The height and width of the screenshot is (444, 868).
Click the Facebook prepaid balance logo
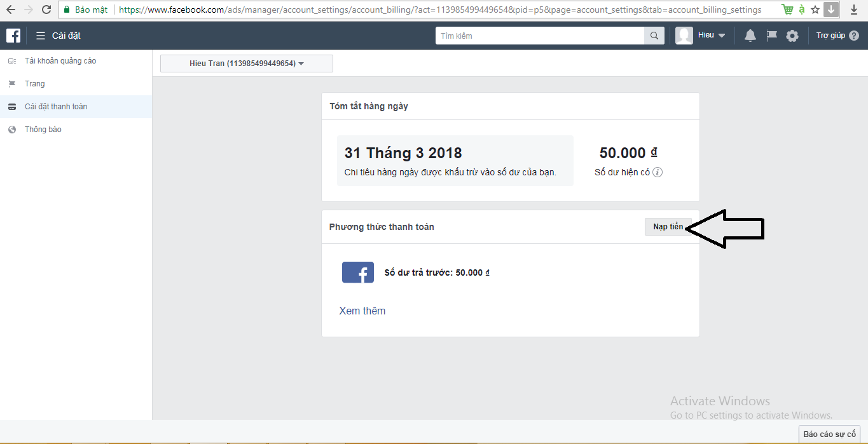tap(358, 272)
